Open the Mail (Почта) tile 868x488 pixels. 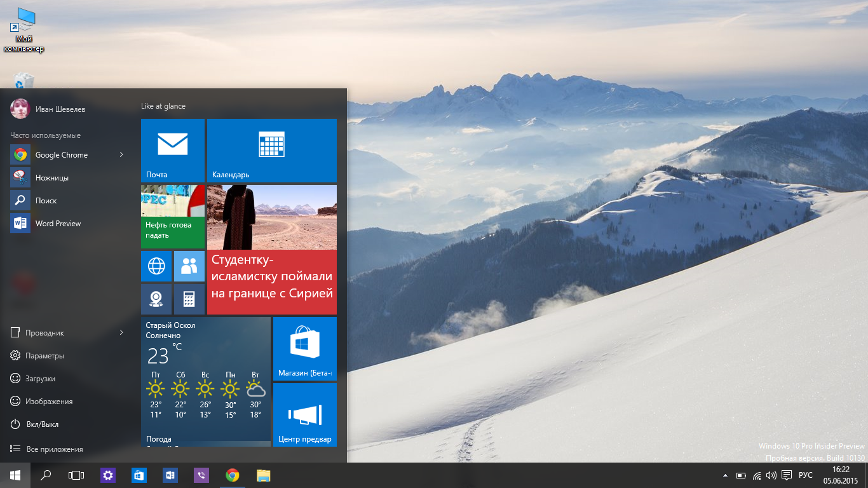[172, 150]
